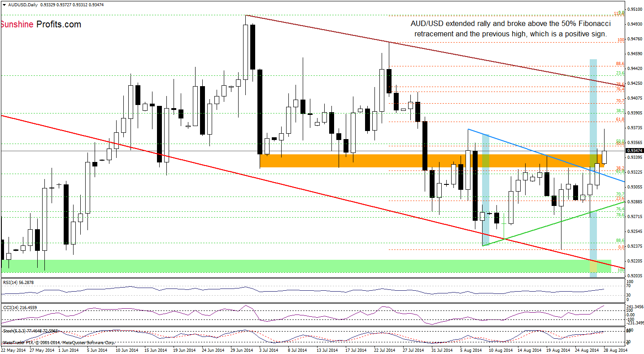Click the 0.94930 price axis label

click(635, 24)
